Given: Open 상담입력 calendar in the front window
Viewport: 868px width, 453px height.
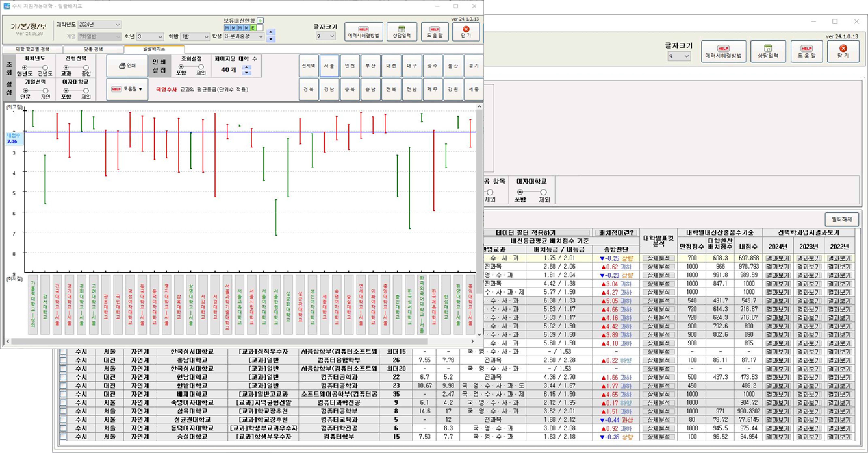Looking at the screenshot, I should click(402, 32).
